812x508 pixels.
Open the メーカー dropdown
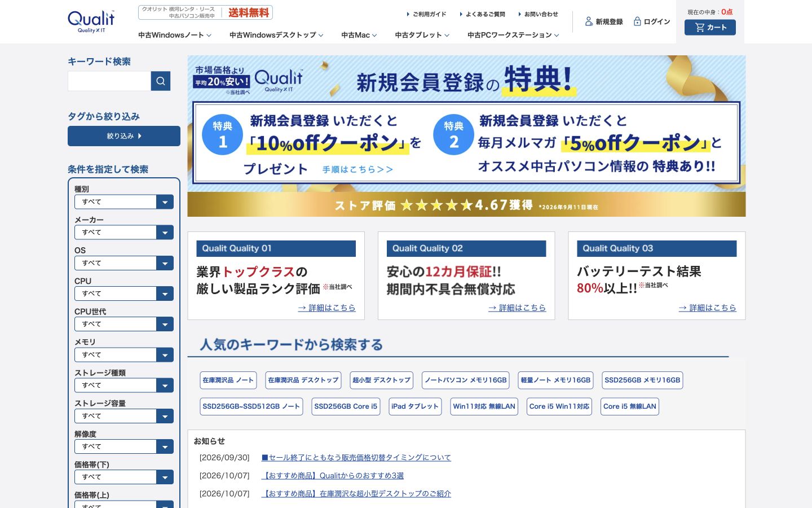click(124, 232)
